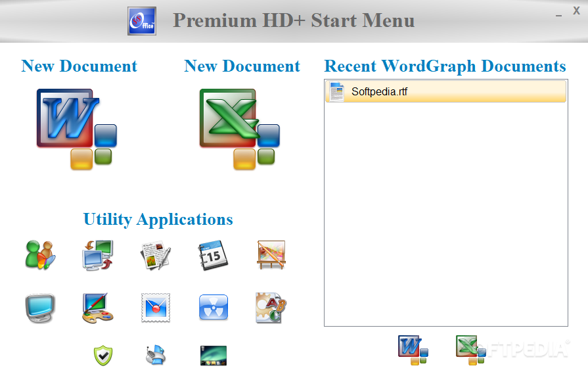Open the computer sync transfer utility

(x=97, y=255)
